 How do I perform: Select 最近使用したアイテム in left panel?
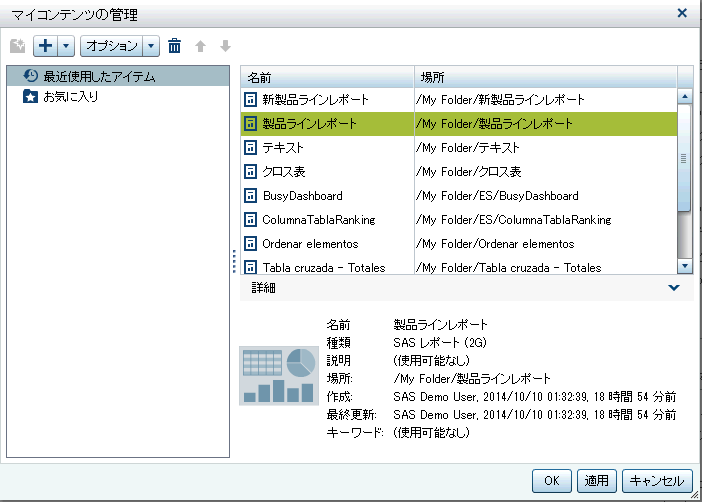[x=98, y=76]
